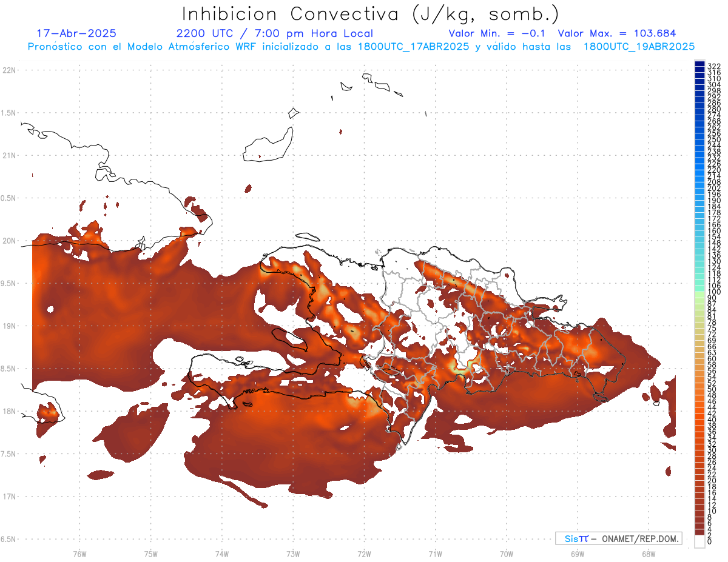Click the 'Pronóstico con el Modelo Atmosférico WRF' description line

(361, 46)
